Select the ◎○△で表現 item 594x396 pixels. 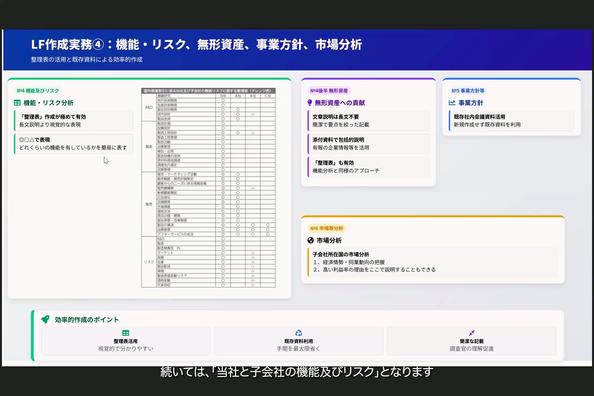pos(73,144)
